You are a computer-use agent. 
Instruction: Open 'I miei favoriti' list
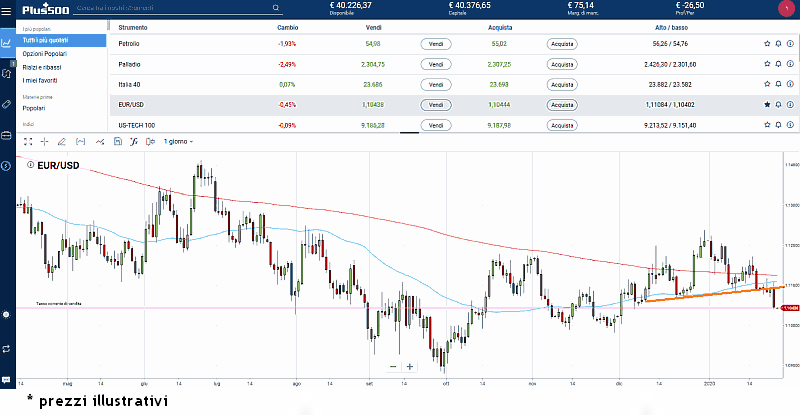(42, 79)
